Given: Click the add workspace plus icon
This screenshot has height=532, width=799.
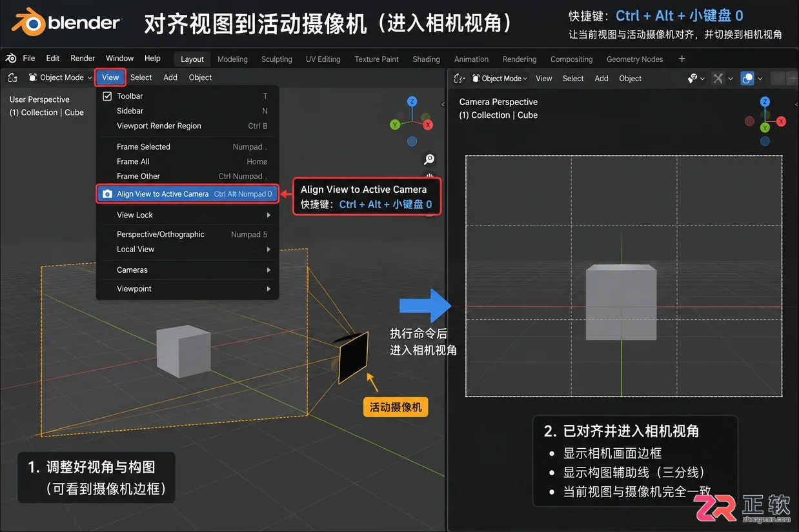Looking at the screenshot, I should coord(682,59).
